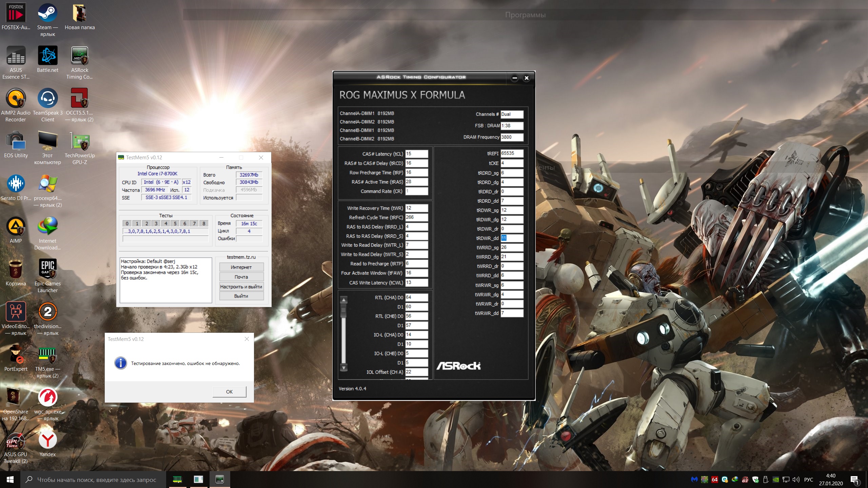Click the tREFI value field
868x488 pixels.
pos(511,153)
